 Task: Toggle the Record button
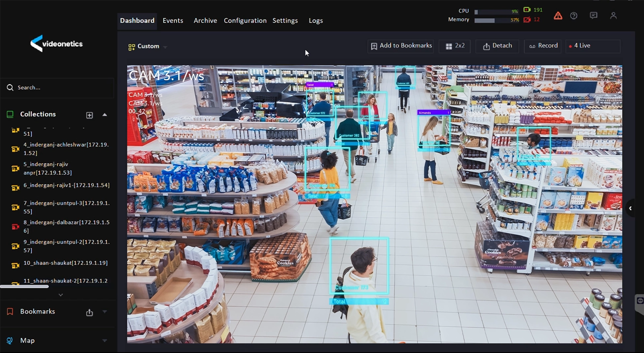coord(543,46)
